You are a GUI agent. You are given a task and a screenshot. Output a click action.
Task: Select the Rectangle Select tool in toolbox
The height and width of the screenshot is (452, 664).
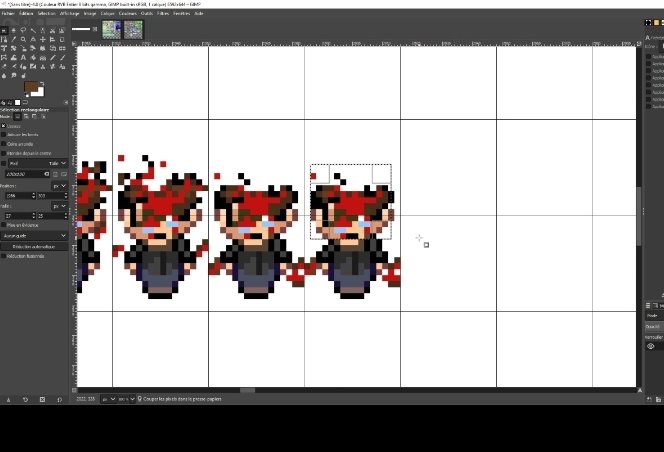[6, 31]
